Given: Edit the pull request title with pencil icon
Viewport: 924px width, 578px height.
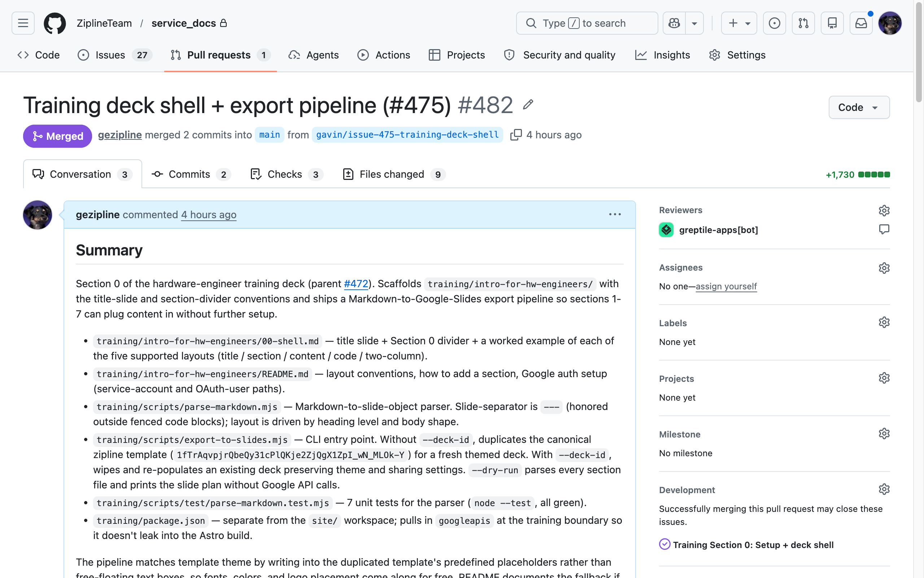Looking at the screenshot, I should pyautogui.click(x=528, y=104).
